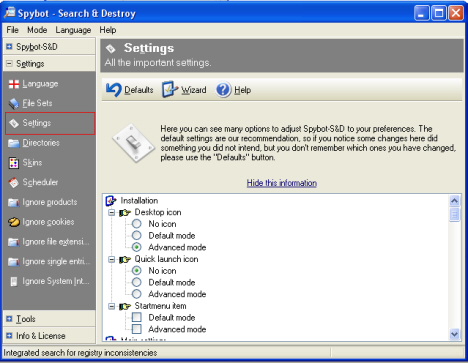468x363 pixels.
Task: Click the File Sets icon
Action: 14,104
